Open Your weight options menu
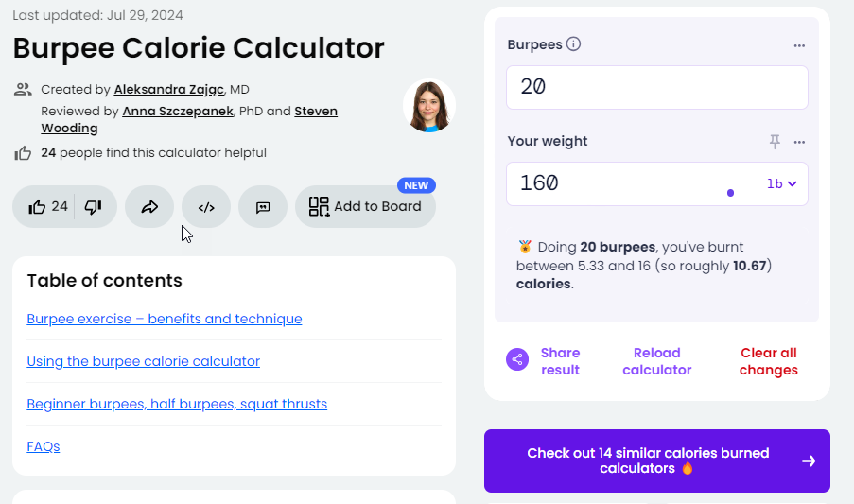854x504 pixels. click(x=799, y=142)
